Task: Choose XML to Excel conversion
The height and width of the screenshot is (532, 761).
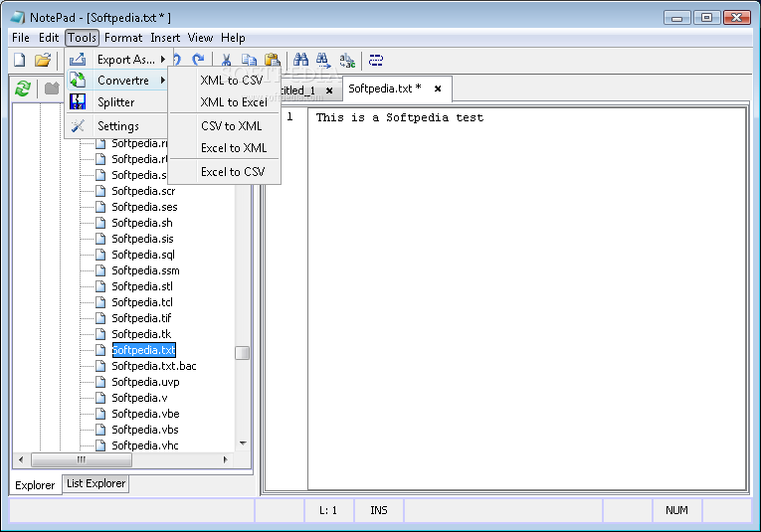Action: click(x=225, y=101)
